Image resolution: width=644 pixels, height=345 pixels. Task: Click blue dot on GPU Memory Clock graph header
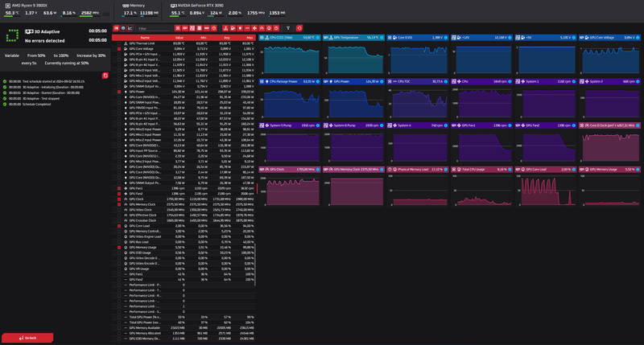coord(382,170)
